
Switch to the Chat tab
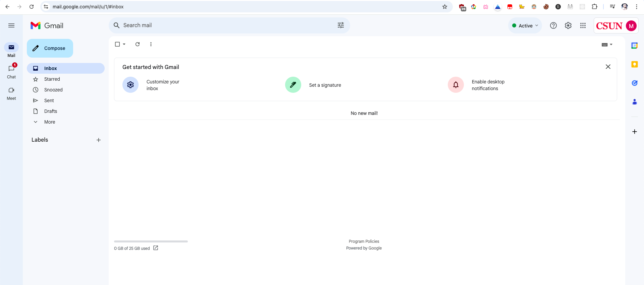[11, 72]
